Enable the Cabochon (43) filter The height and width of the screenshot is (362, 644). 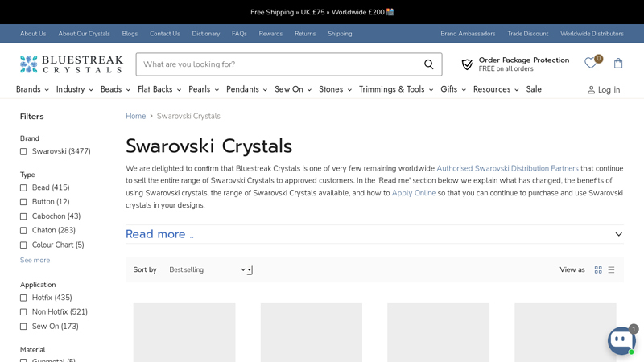[x=23, y=216]
